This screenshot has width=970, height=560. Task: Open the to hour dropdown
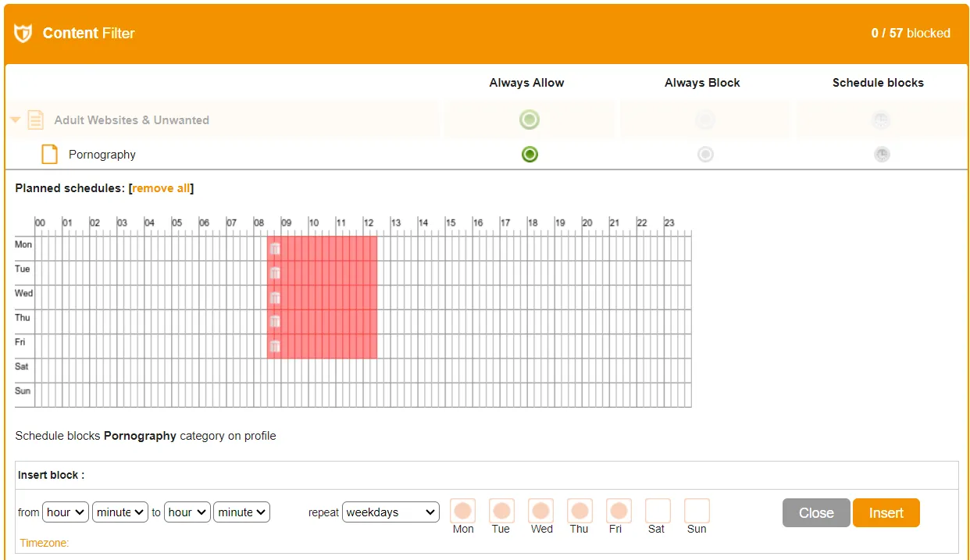[187, 512]
